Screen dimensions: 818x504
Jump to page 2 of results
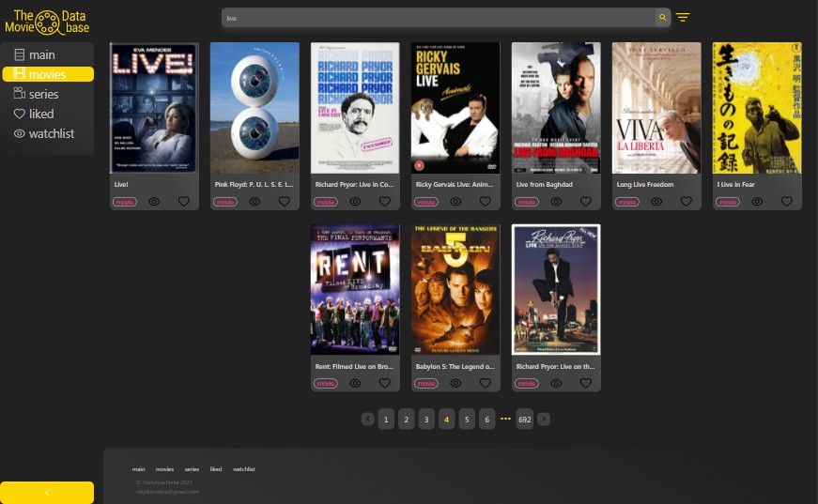click(407, 419)
